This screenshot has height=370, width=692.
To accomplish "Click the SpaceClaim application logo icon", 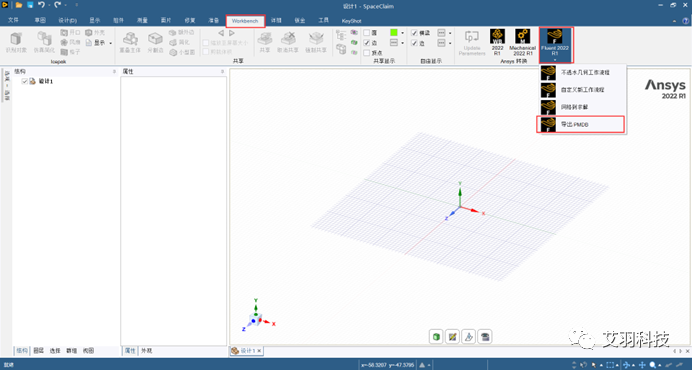I will tap(5, 5).
